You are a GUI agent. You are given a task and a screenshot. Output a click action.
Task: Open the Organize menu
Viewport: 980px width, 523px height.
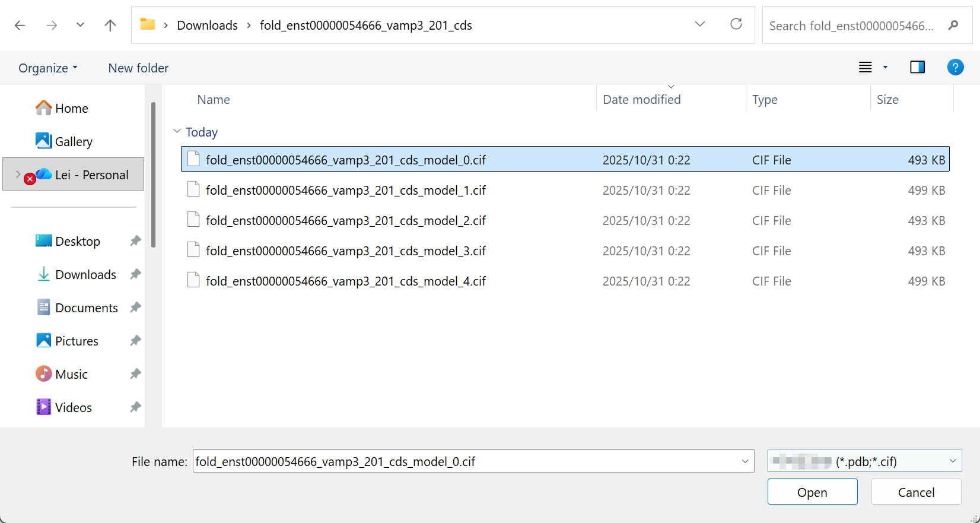pos(47,68)
